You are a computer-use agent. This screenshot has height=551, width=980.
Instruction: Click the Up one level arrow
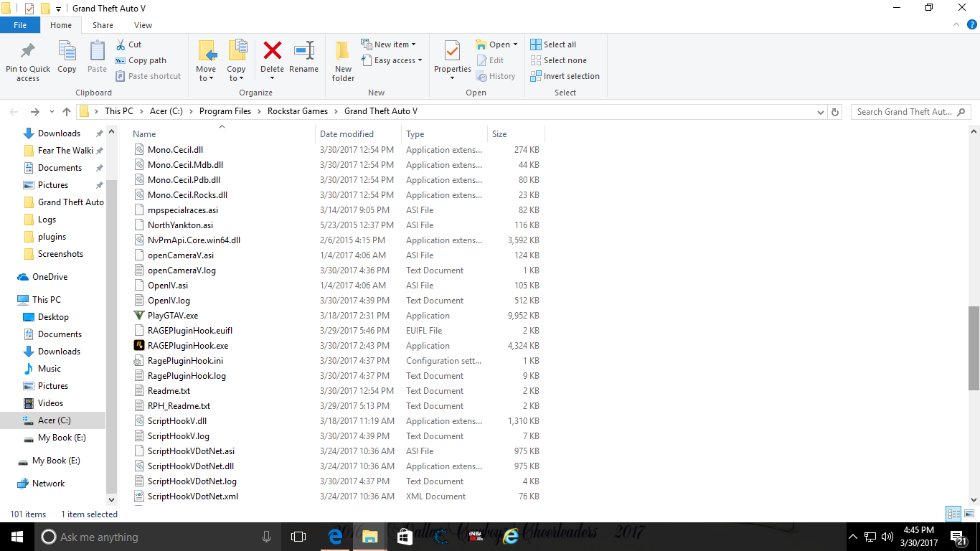pyautogui.click(x=67, y=112)
